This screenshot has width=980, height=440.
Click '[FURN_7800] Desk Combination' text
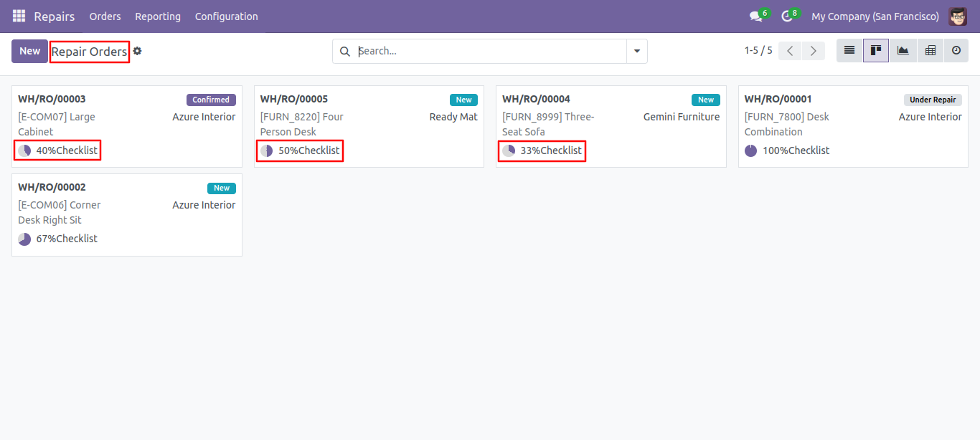click(x=787, y=125)
